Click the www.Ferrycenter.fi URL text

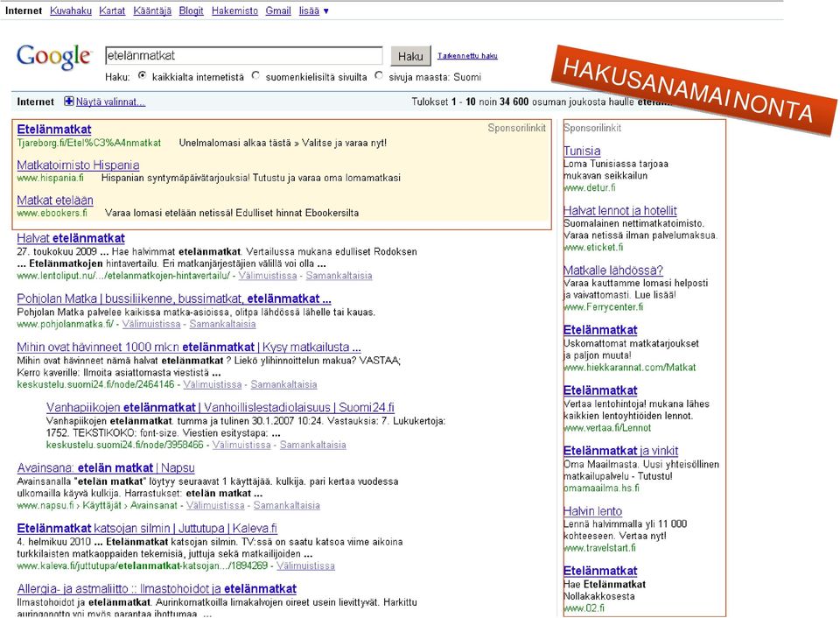[603, 307]
